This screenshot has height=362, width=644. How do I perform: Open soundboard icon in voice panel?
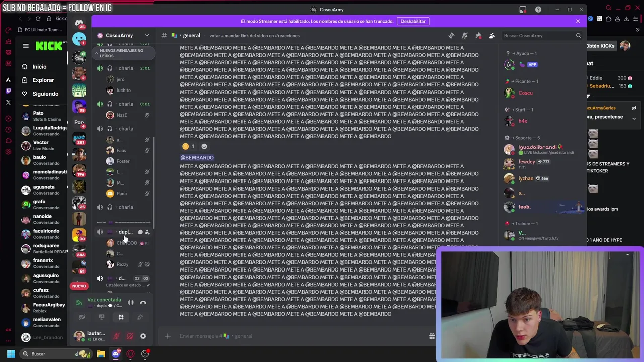(x=140, y=317)
